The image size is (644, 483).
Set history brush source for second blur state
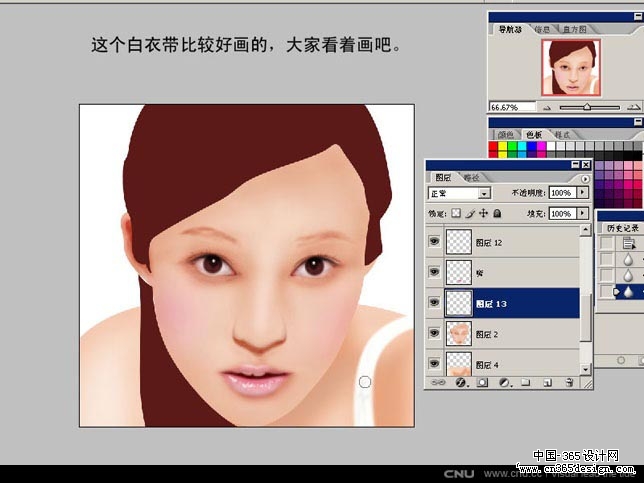(606, 276)
